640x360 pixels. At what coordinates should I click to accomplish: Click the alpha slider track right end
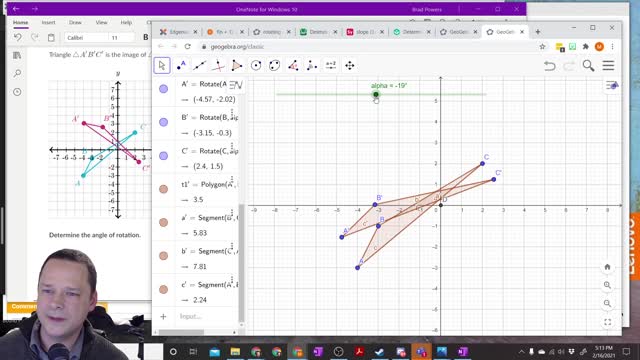click(x=485, y=95)
